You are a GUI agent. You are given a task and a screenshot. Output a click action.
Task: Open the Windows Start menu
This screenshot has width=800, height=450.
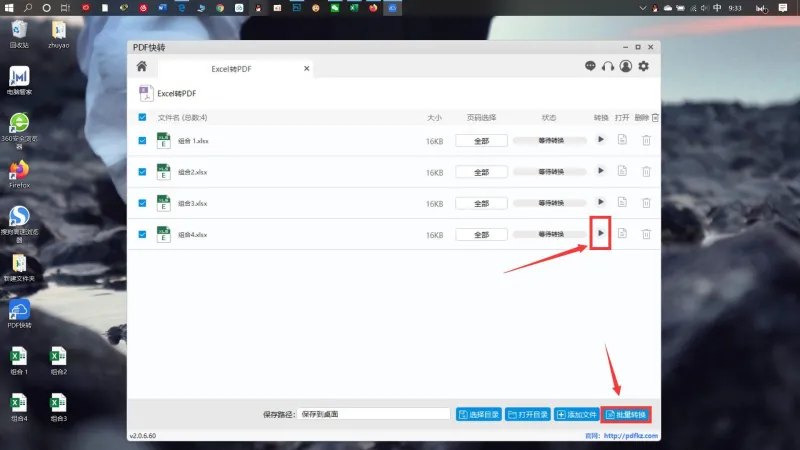point(9,8)
